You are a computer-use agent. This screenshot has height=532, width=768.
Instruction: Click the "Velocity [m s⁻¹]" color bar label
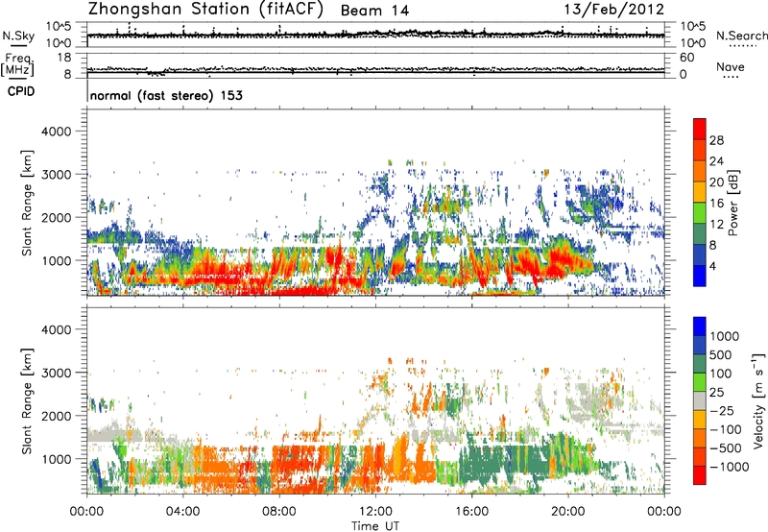coord(758,400)
